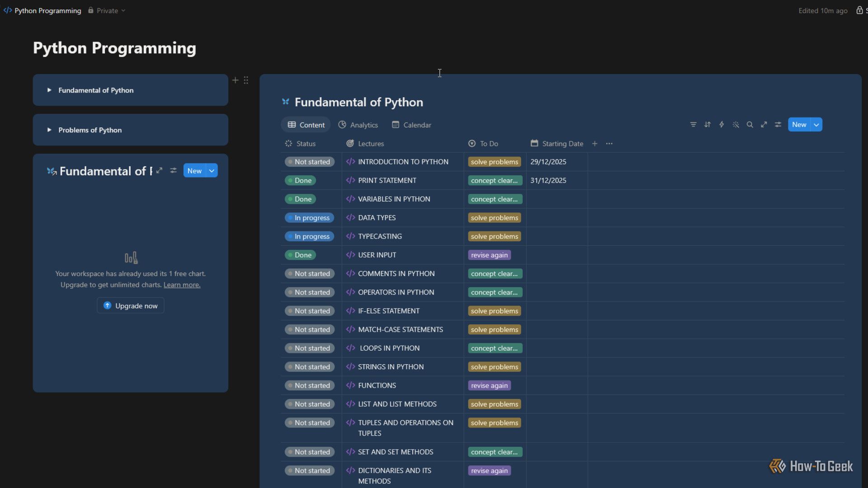
Task: Add a new property with plus icon
Action: coord(594,144)
